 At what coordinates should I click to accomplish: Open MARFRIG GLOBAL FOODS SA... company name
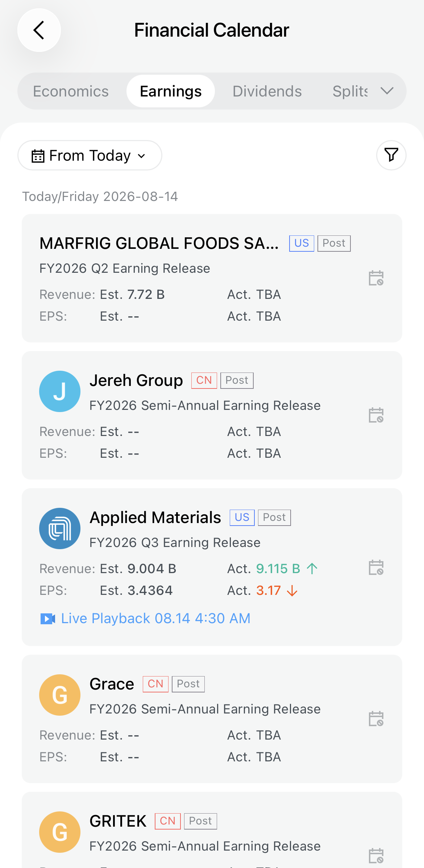(x=159, y=243)
